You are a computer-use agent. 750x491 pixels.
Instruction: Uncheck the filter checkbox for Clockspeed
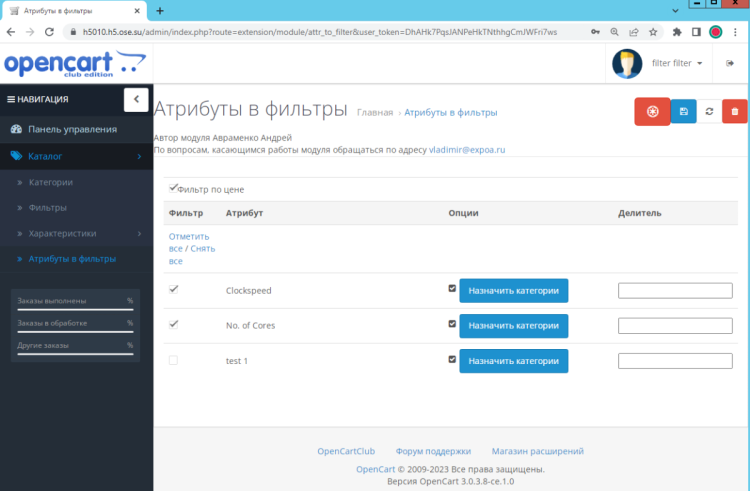pos(174,290)
